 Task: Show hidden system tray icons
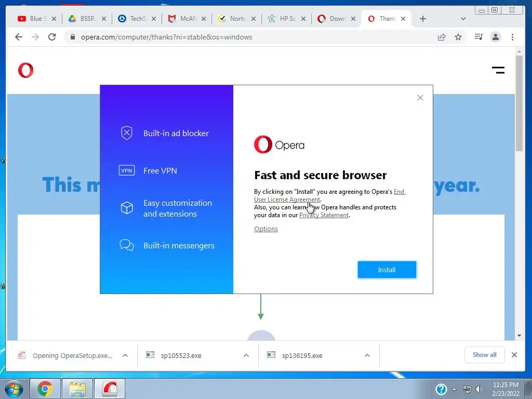(x=454, y=389)
